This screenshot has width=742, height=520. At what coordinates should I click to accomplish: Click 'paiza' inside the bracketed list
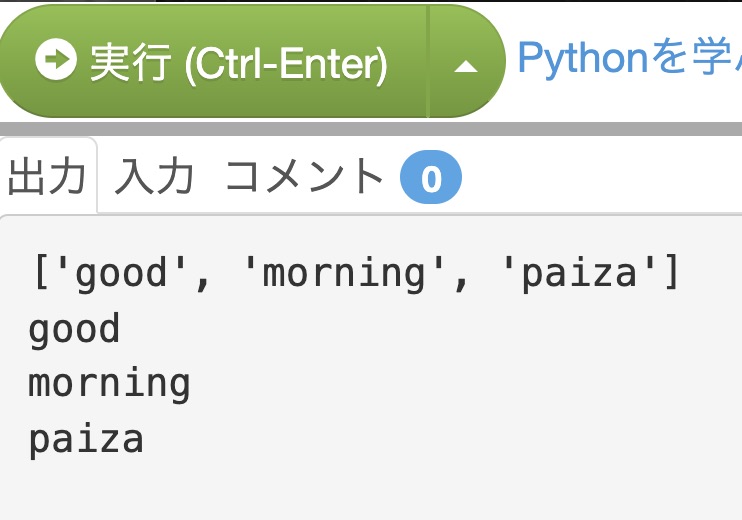[x=579, y=273]
